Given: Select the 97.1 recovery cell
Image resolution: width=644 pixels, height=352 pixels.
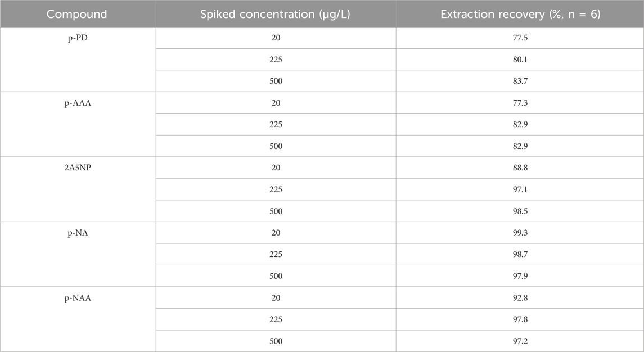Looking at the screenshot, I should point(520,189).
